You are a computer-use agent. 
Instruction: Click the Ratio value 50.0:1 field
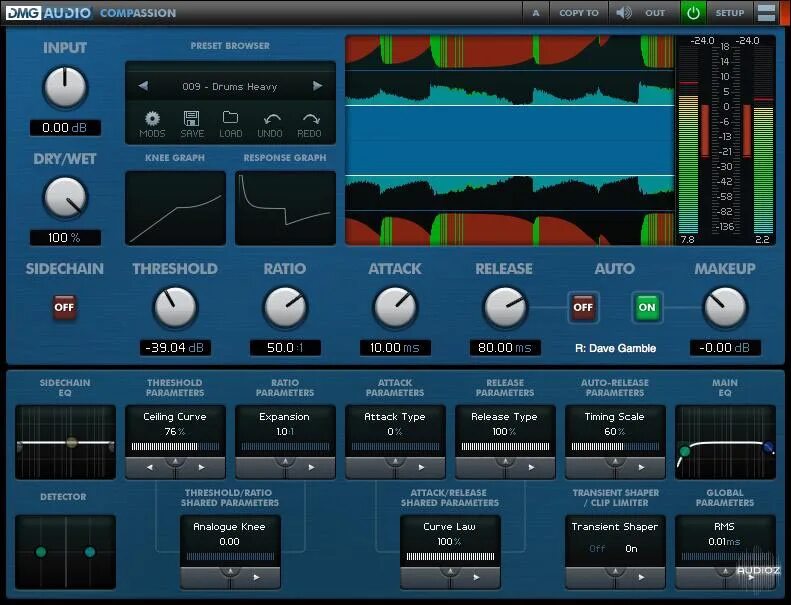click(285, 348)
